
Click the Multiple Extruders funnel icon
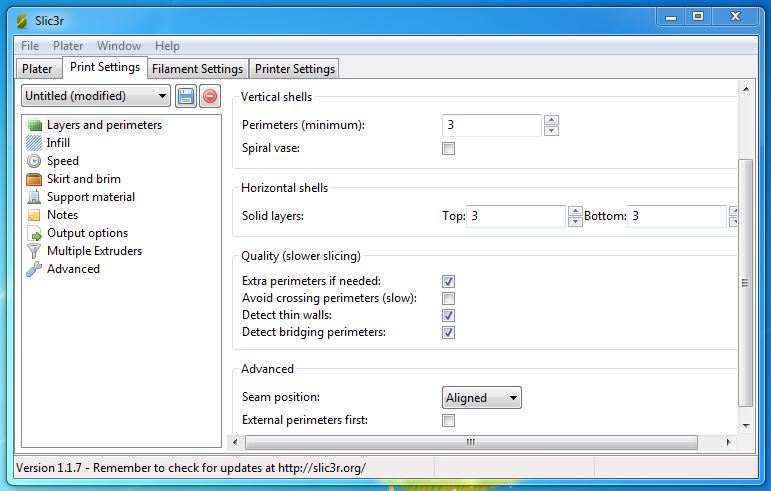coord(34,251)
